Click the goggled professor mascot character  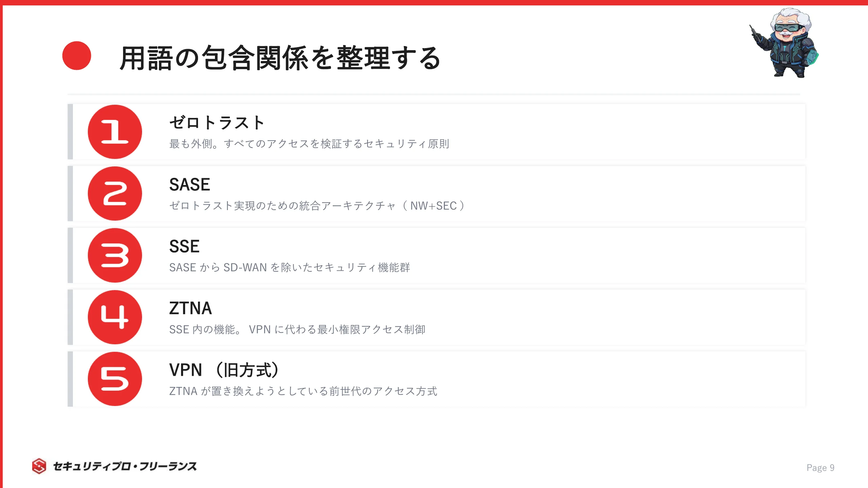click(x=784, y=43)
